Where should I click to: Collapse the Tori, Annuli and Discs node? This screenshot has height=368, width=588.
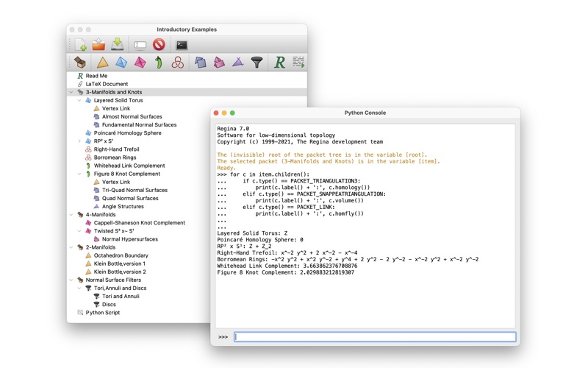[79, 289]
